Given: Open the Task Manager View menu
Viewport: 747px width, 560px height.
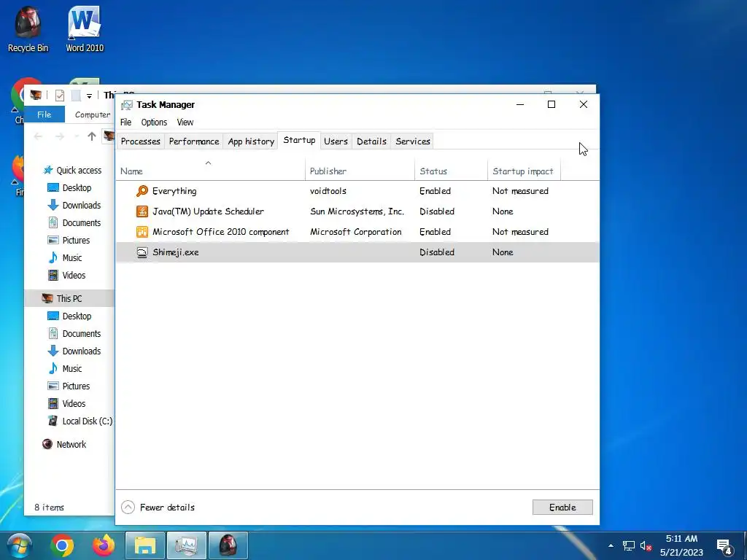Looking at the screenshot, I should coord(185,122).
